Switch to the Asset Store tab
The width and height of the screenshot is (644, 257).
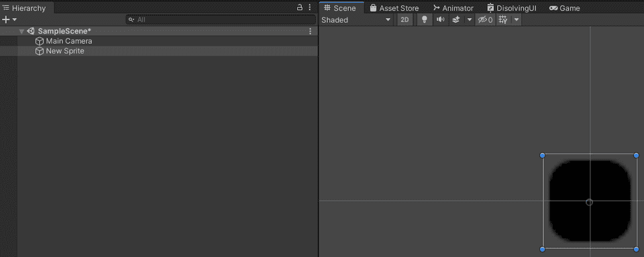pyautogui.click(x=394, y=8)
